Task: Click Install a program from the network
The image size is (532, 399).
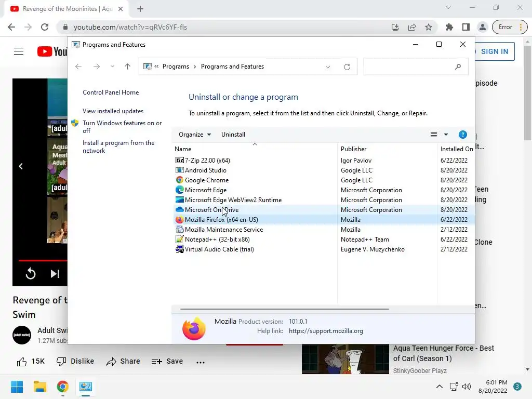Action: point(118,147)
